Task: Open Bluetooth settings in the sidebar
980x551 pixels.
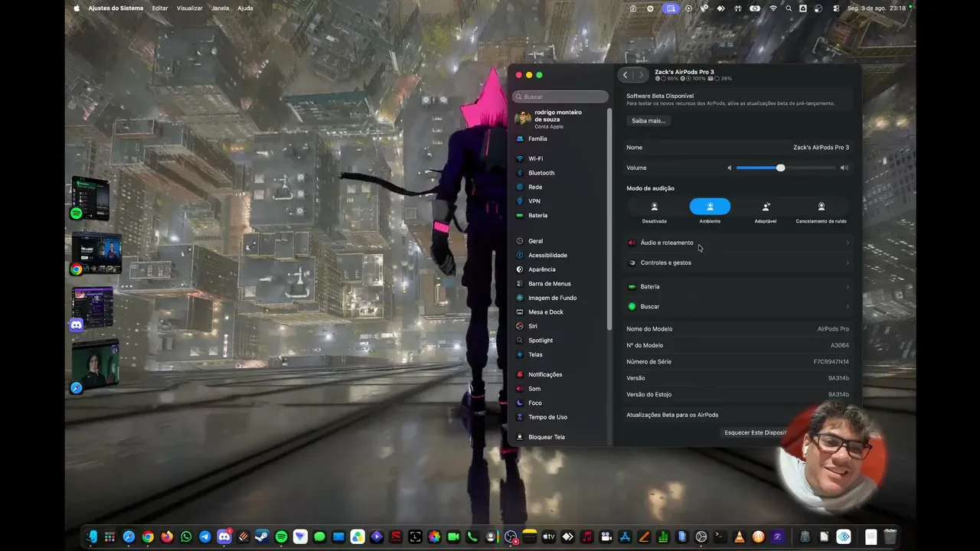Action: [560, 173]
